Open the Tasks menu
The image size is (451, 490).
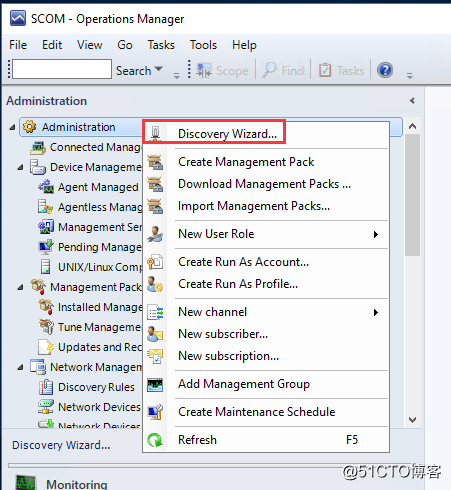pyautogui.click(x=161, y=45)
